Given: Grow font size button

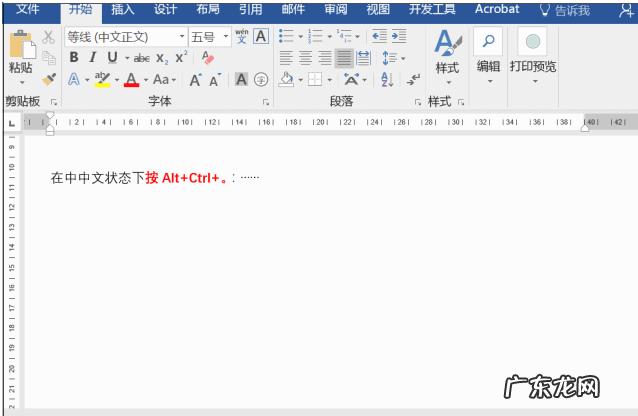Looking at the screenshot, I should tap(196, 80).
